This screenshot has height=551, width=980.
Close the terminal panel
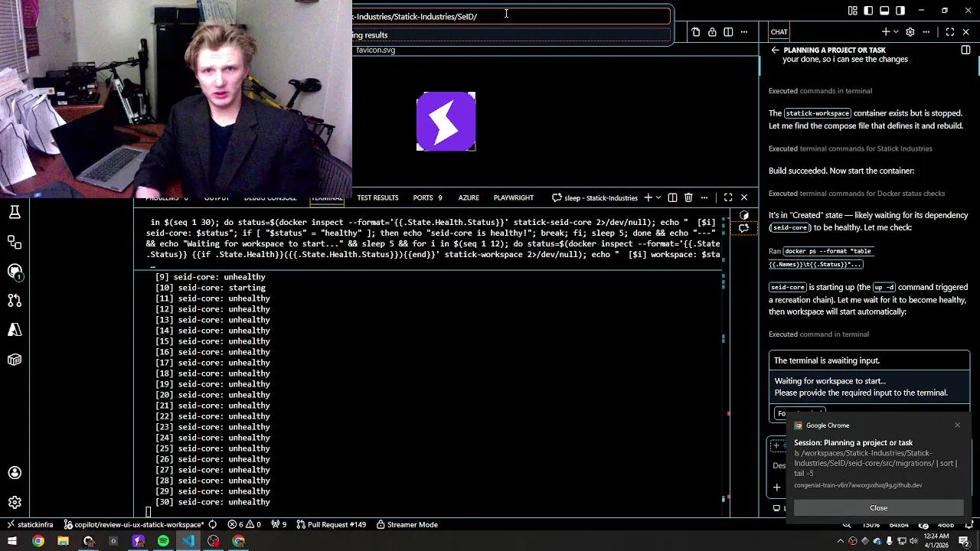tap(743, 198)
